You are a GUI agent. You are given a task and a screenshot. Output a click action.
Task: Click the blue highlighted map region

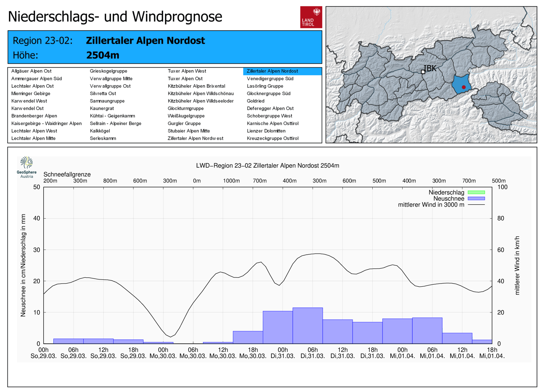click(461, 84)
